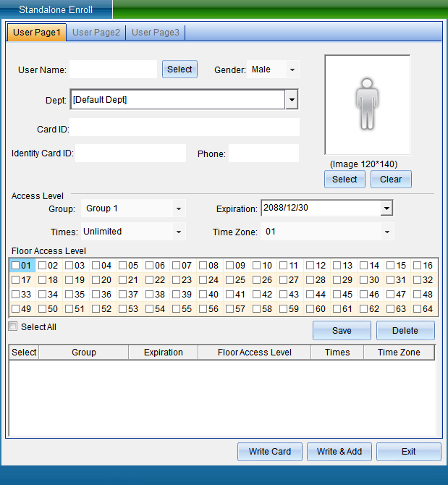Viewport: 448px width, 485px height.
Task: Toggle the Select All checkbox
Action: 13,327
